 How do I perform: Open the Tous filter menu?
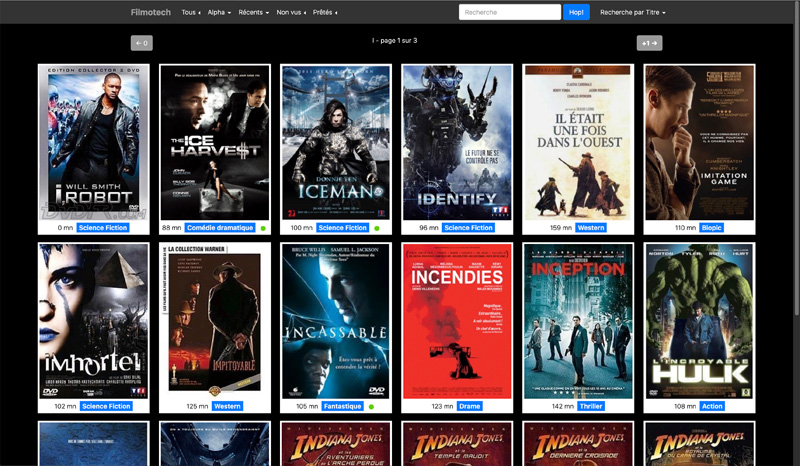click(x=191, y=12)
